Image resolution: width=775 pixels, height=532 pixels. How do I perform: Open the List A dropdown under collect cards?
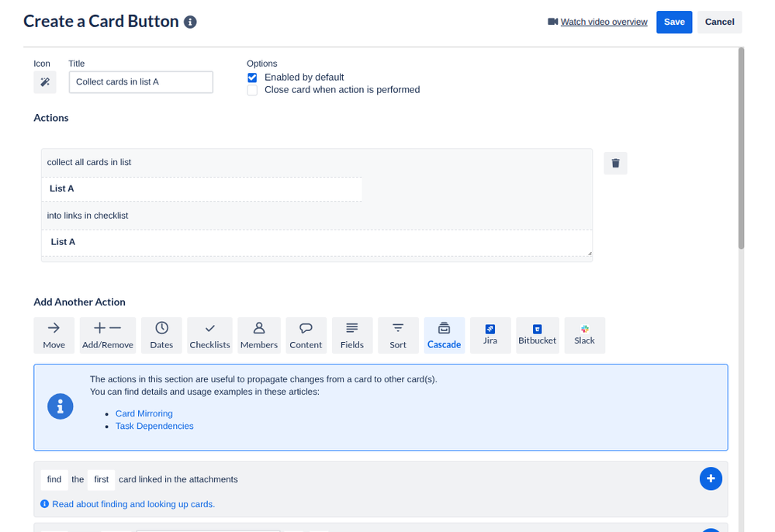202,188
